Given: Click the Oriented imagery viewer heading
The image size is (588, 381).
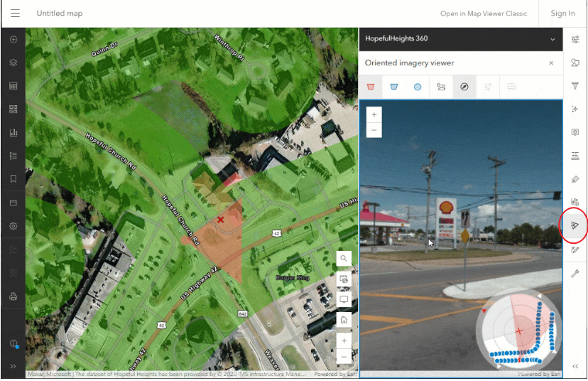Looking at the screenshot, I should tap(410, 63).
